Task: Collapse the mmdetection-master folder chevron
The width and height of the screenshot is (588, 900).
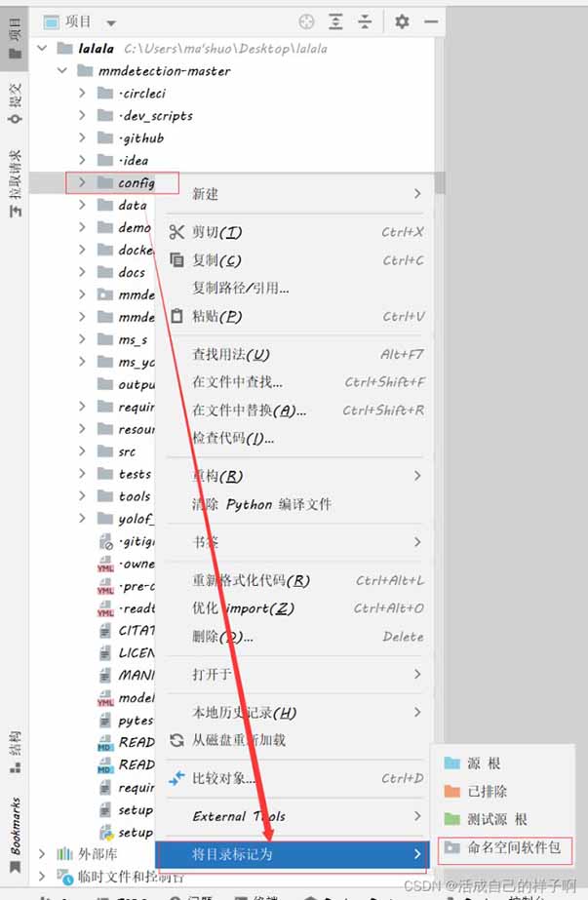Action: tap(62, 70)
